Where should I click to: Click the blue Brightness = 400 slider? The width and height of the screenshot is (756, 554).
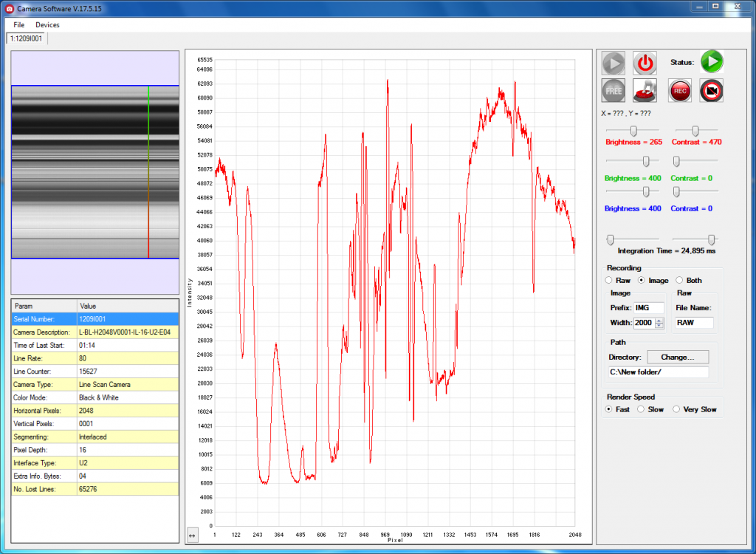click(633, 191)
